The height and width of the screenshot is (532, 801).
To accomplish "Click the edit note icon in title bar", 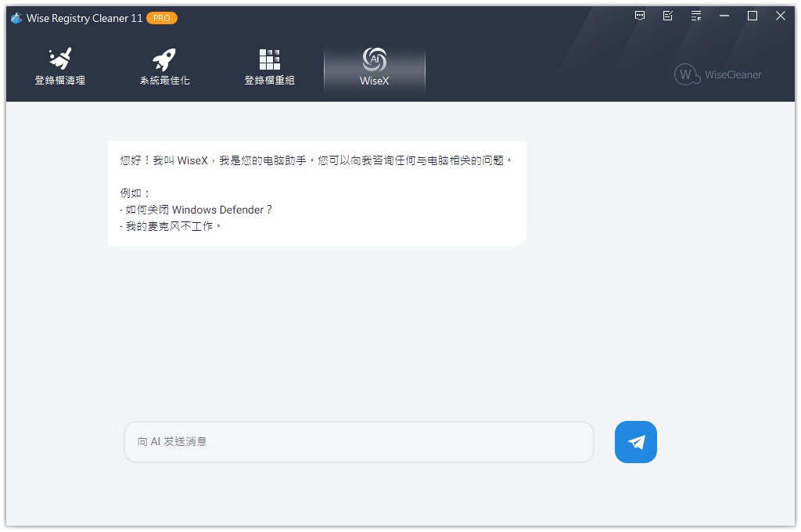I will coord(668,16).
